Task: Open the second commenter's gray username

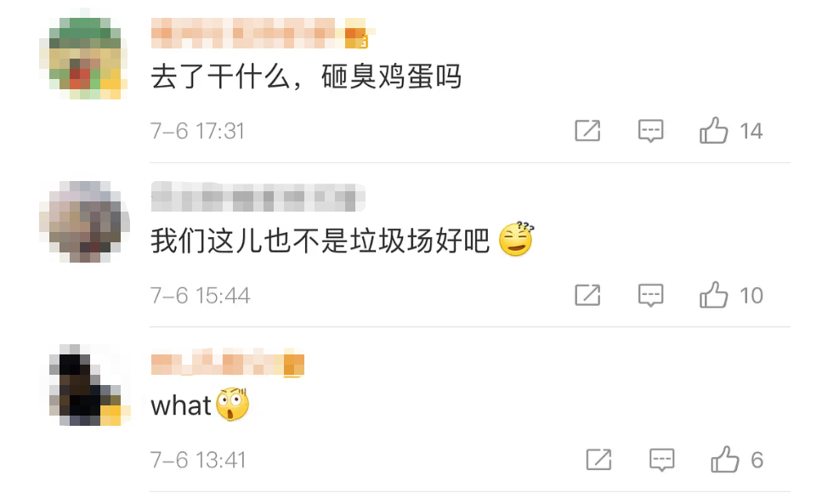Action: (258, 197)
